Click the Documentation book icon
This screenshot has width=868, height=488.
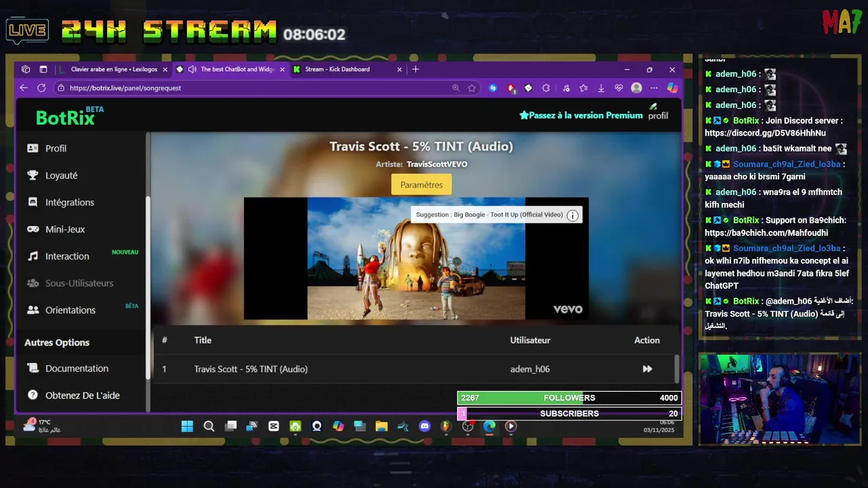[x=33, y=369]
